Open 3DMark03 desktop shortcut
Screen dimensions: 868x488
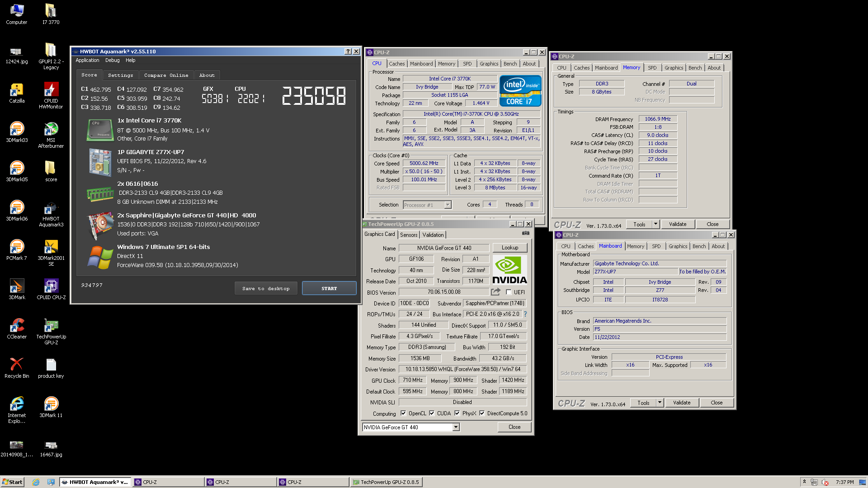click(x=17, y=132)
